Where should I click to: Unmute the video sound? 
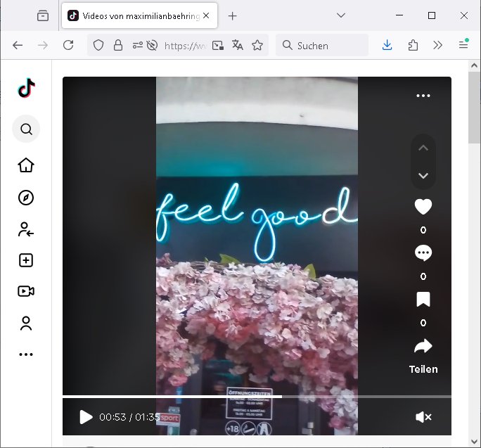click(x=423, y=417)
